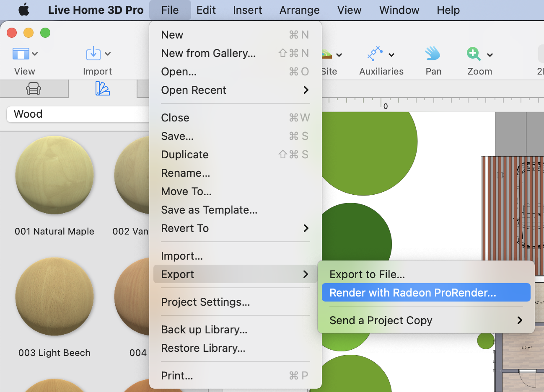Apply the 003 Light Beech wood texture
The height and width of the screenshot is (392, 544).
tap(54, 297)
